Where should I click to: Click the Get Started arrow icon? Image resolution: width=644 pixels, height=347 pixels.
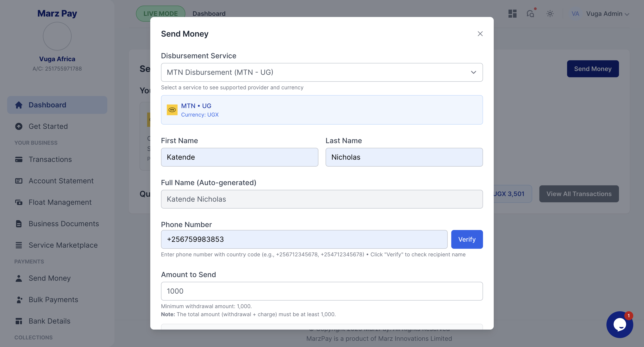point(19,126)
